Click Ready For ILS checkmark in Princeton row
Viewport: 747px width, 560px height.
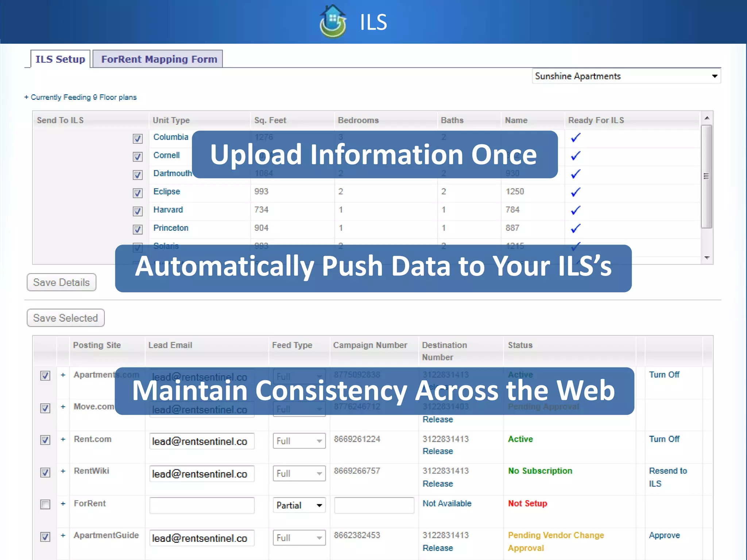click(x=576, y=229)
